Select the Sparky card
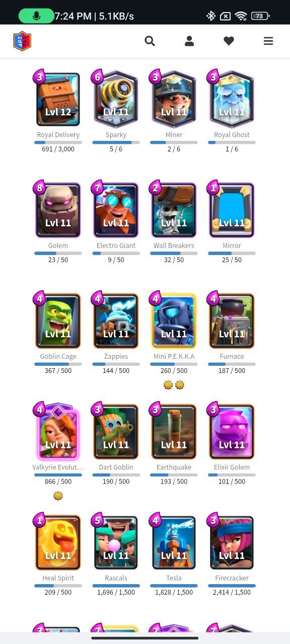The width and height of the screenshot is (290, 644). 116,100
